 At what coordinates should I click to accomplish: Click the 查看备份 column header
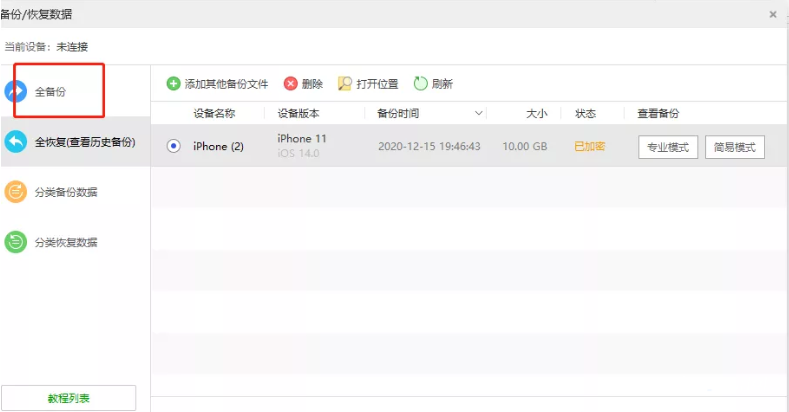coord(658,114)
